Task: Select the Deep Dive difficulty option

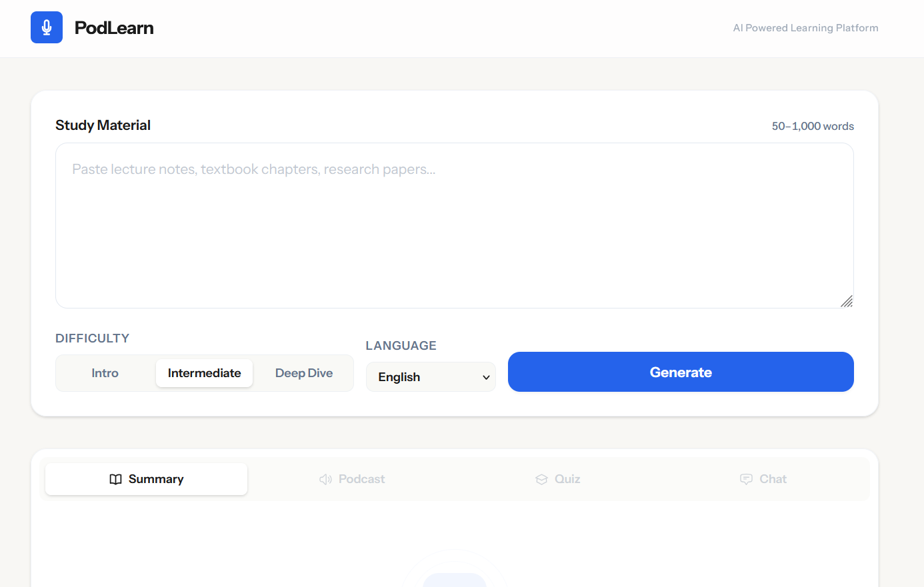Action: [x=303, y=373]
